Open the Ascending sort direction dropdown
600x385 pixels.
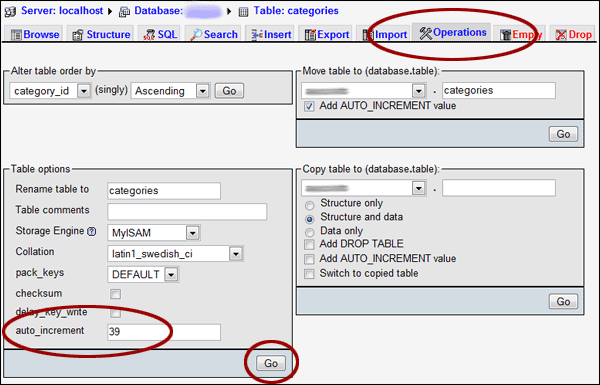170,91
